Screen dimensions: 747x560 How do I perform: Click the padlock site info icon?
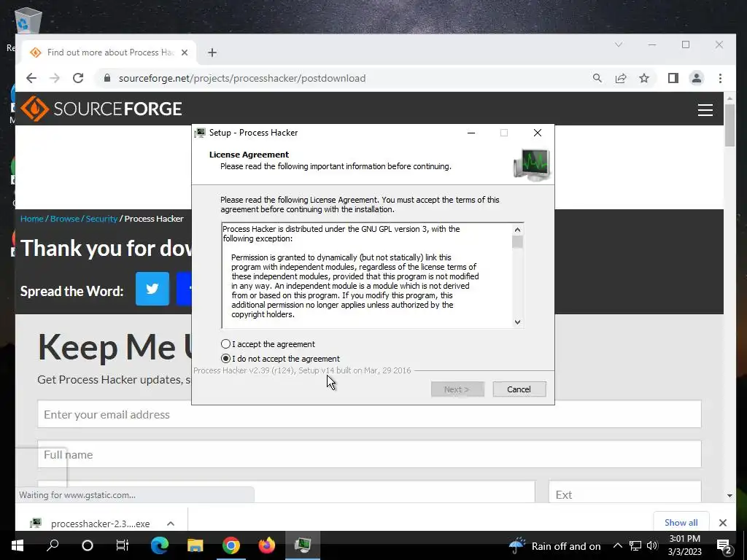click(107, 78)
